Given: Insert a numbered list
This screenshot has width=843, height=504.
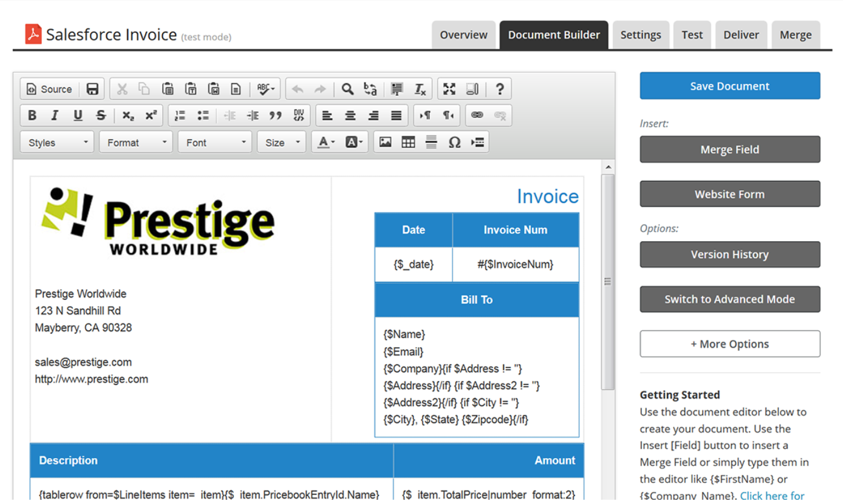Looking at the screenshot, I should (180, 115).
